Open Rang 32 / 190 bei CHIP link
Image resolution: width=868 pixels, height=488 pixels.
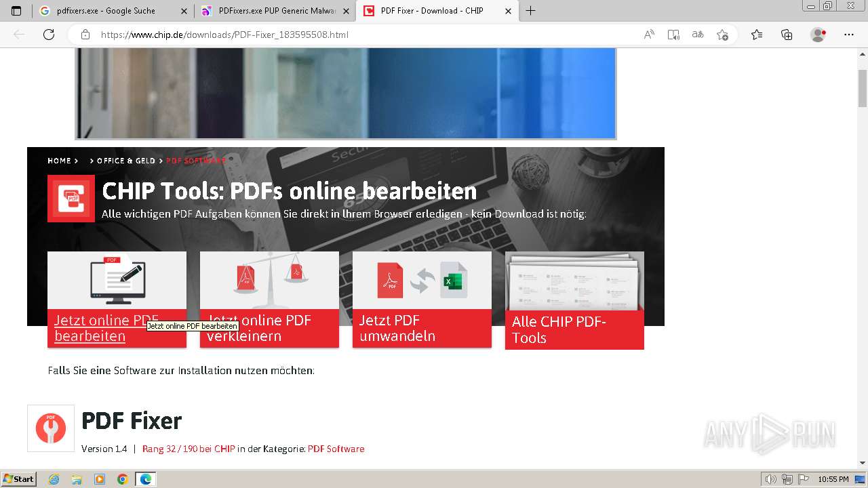coord(189,449)
